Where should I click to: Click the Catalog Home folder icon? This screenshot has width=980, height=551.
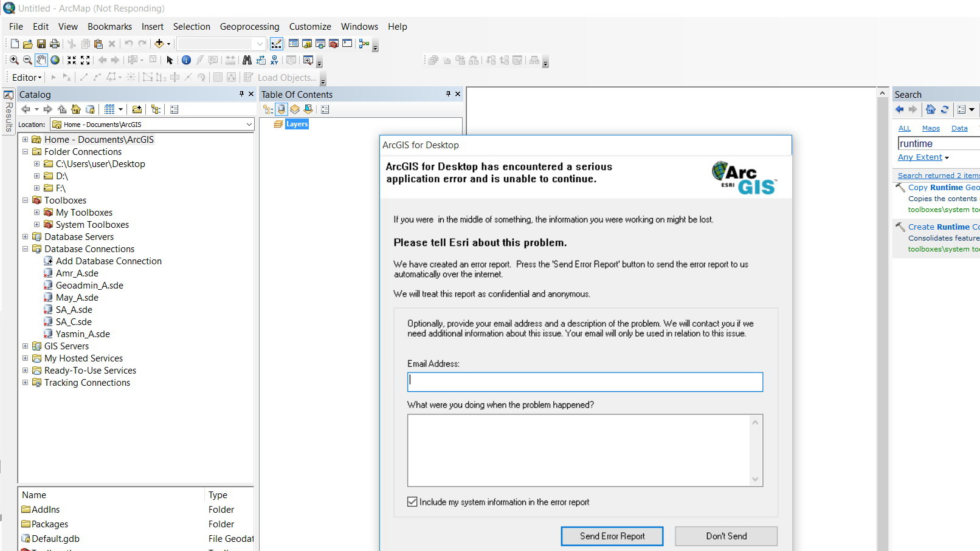76,109
